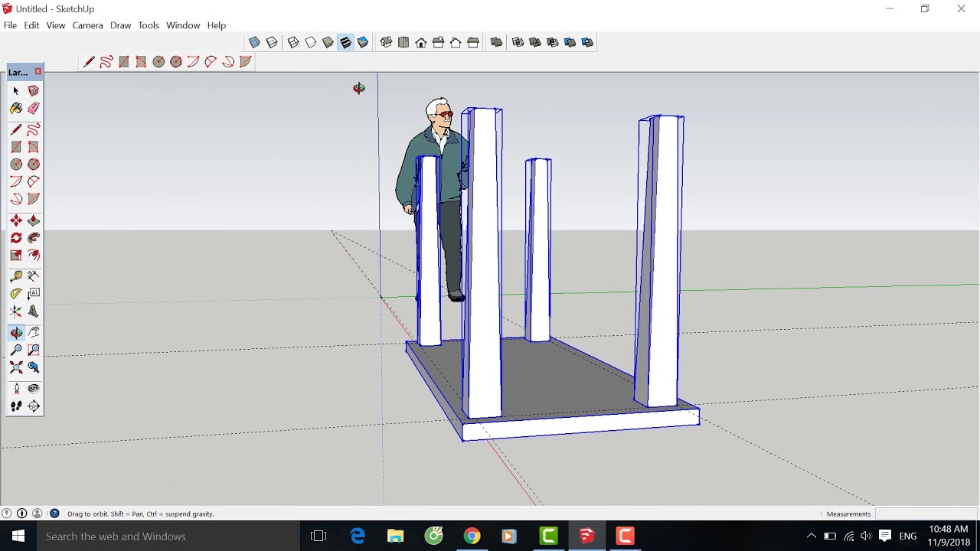Pick Line tool in horizontal Drawing toolbar
The height and width of the screenshot is (551, 980).
point(89,62)
